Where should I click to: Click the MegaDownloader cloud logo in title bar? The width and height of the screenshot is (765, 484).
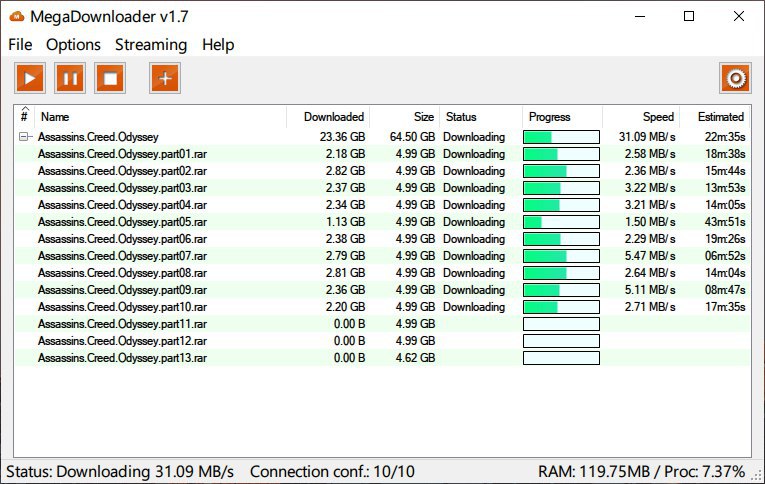(15, 16)
